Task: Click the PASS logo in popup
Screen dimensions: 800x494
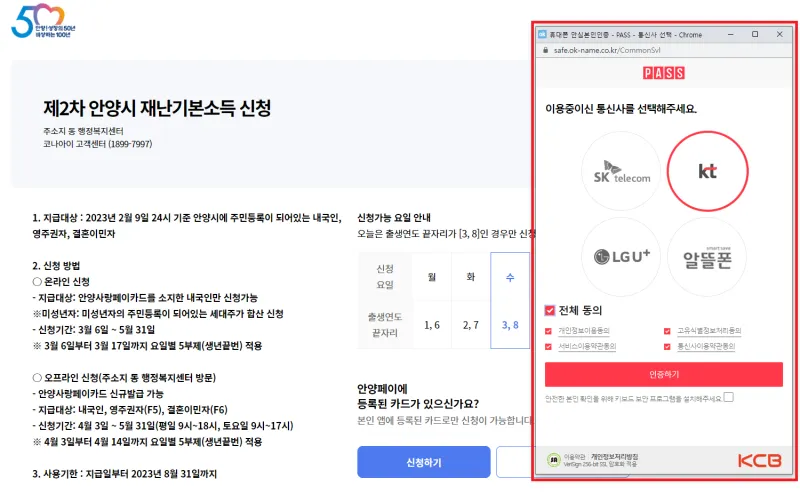Action: click(664, 73)
